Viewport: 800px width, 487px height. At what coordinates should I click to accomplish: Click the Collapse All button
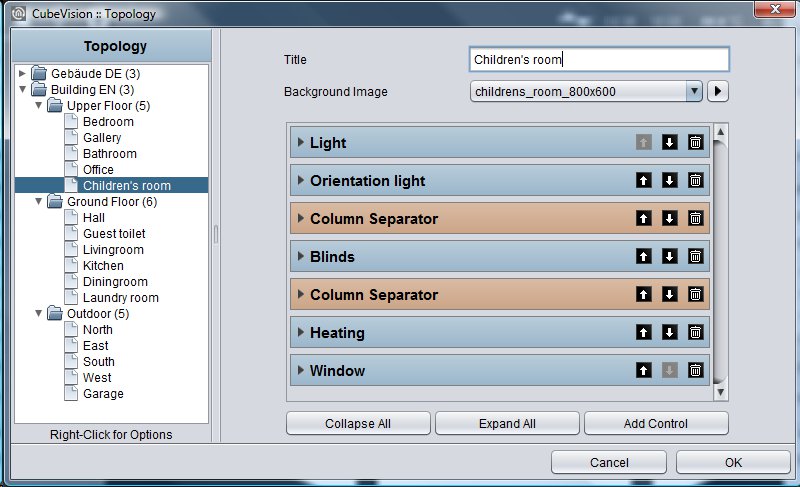click(x=358, y=423)
